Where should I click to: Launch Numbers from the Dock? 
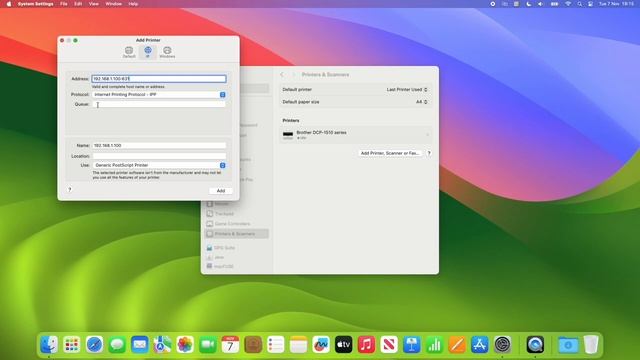(x=434, y=344)
